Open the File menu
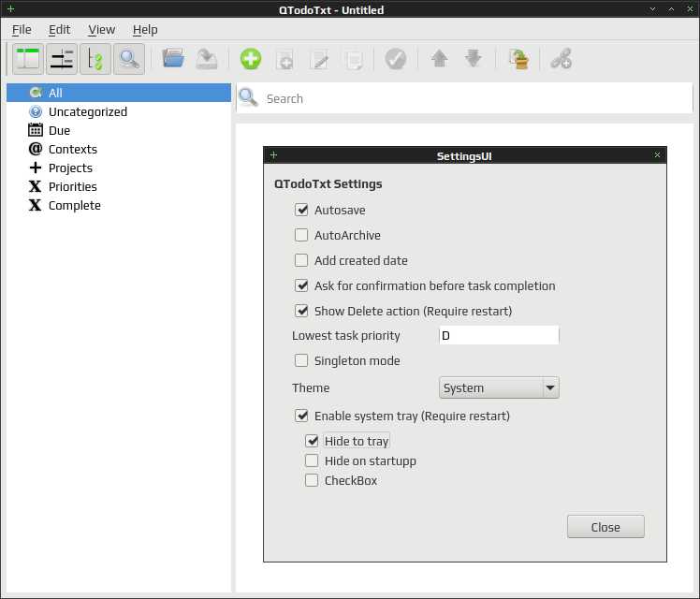Screen dimensions: 700x599 22,30
